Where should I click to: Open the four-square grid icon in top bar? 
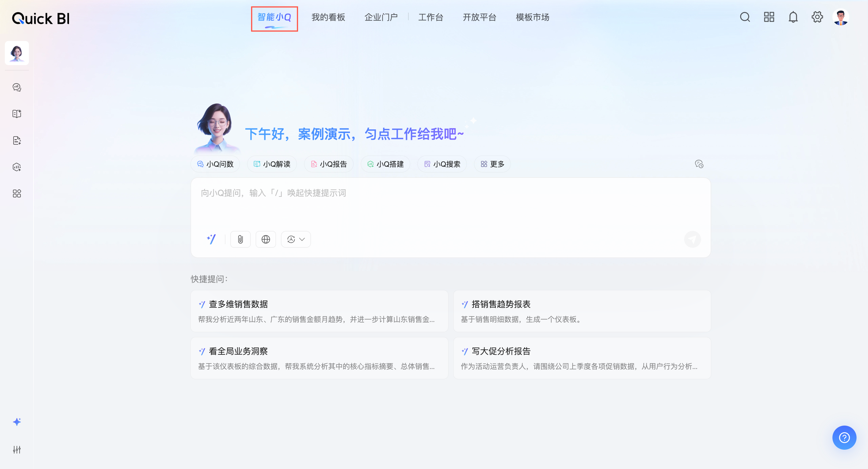tap(769, 17)
